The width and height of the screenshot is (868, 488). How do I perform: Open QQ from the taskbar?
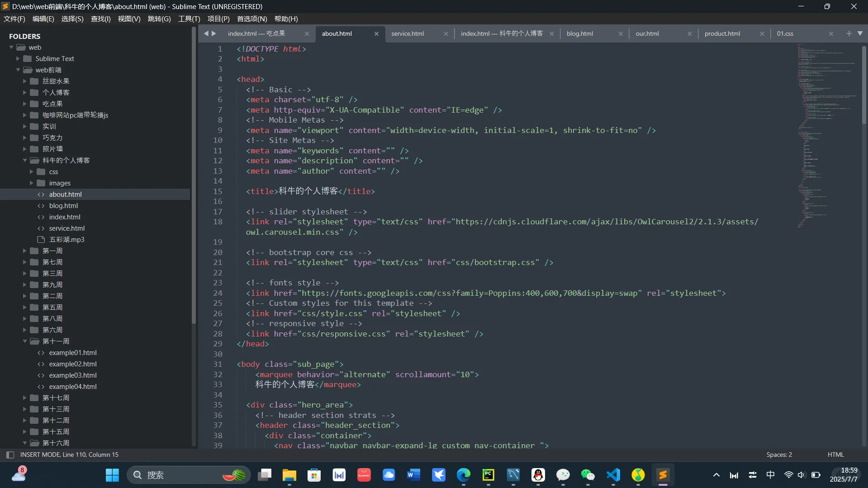click(x=538, y=475)
